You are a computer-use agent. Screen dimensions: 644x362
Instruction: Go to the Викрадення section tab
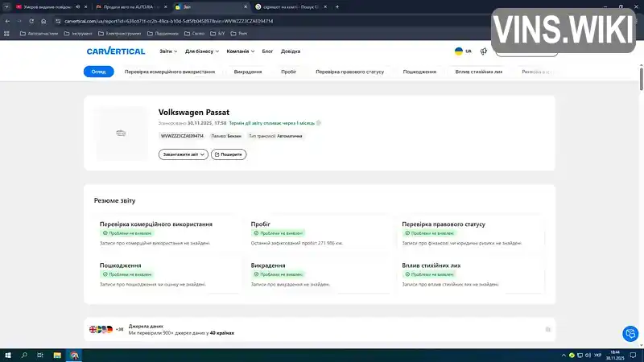click(248, 72)
